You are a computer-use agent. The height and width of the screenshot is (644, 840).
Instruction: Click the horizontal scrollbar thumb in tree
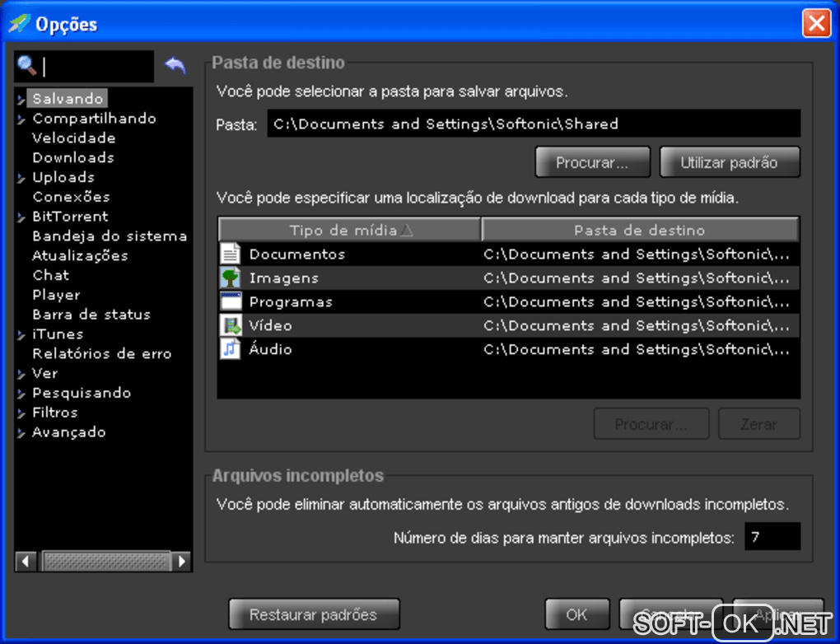pos(106,562)
